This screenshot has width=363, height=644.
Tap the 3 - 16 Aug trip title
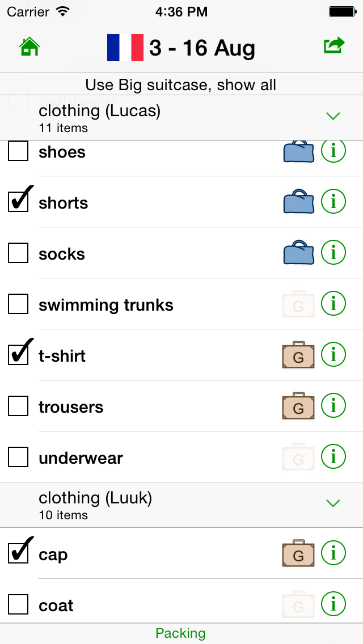pos(202,48)
